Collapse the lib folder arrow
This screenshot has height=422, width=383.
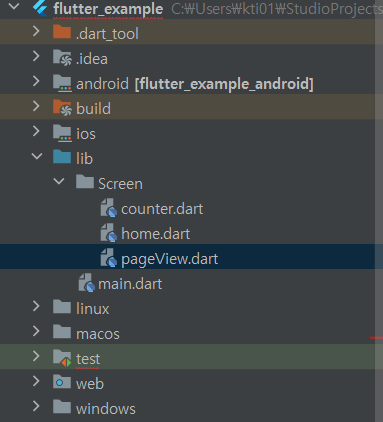37,156
